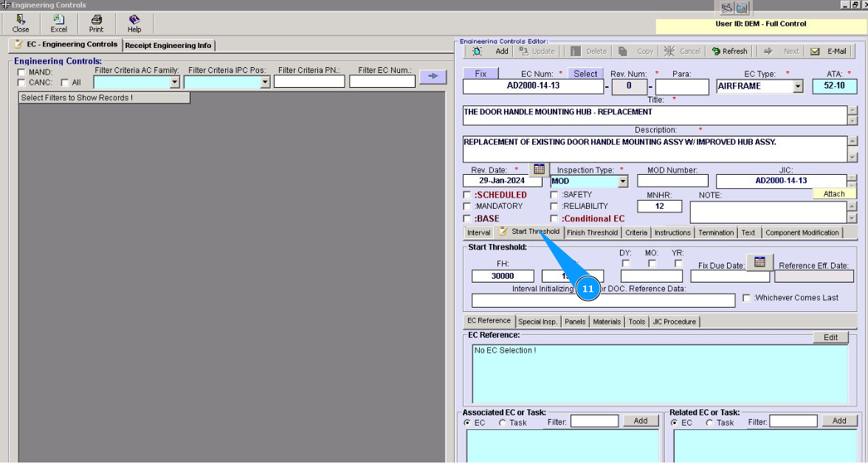The image size is (868, 464).
Task: Open the Rev. Date calendar picker
Action: point(539,169)
